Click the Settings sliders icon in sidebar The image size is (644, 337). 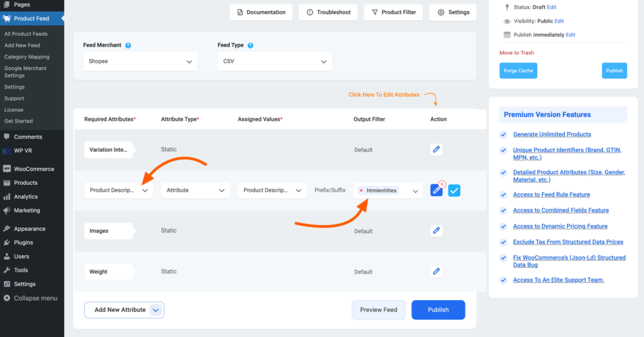tap(6, 284)
